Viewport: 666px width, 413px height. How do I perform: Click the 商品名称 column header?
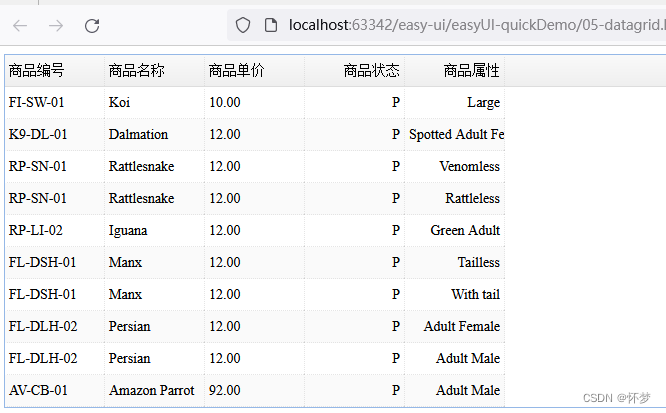pyautogui.click(x=155, y=71)
